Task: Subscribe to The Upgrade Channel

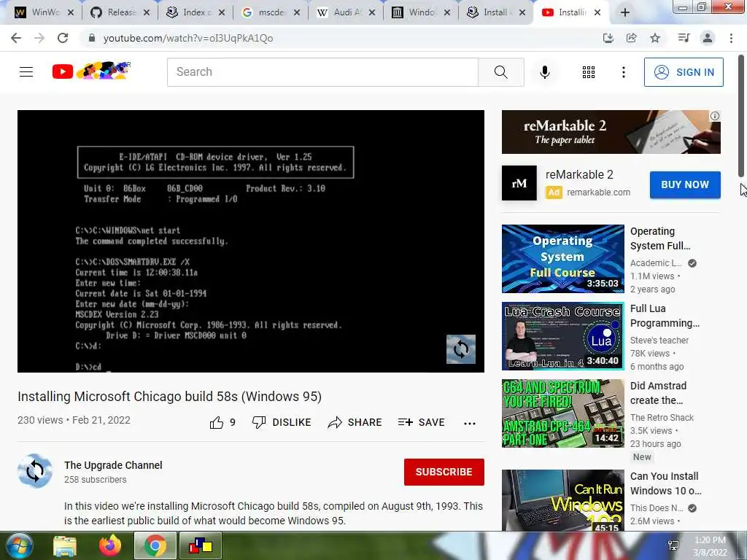Action: tap(444, 472)
